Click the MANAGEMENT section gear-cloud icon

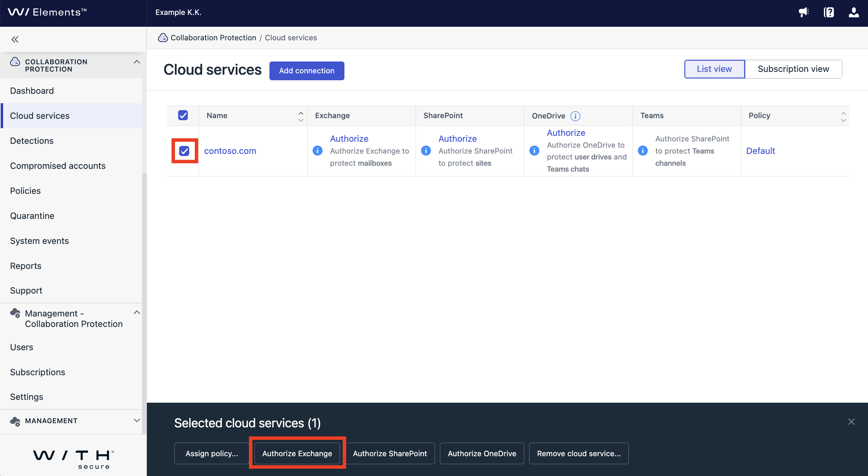[15, 421]
